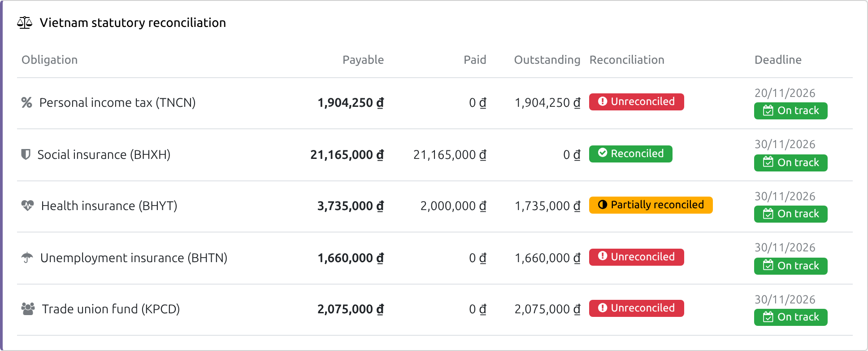Click the Vietnam statutory reconciliation title

pos(133,22)
